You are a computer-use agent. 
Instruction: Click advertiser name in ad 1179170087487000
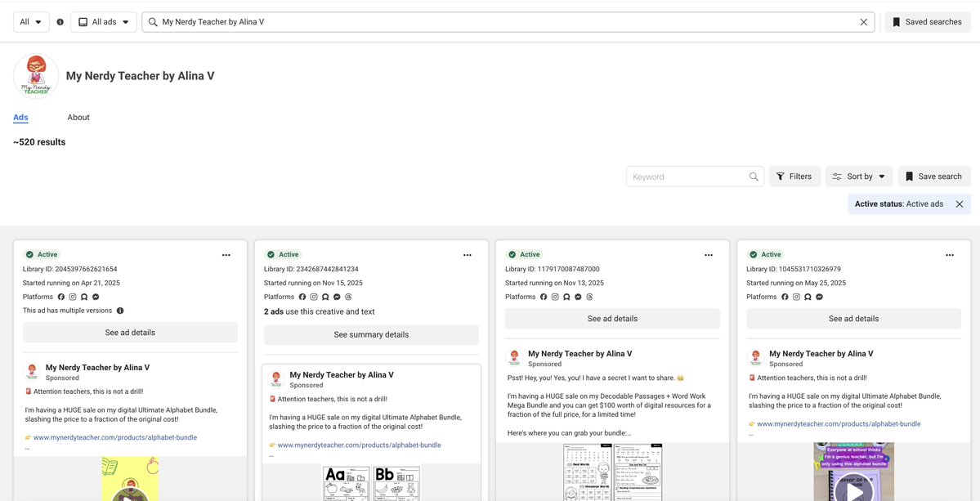[580, 354]
